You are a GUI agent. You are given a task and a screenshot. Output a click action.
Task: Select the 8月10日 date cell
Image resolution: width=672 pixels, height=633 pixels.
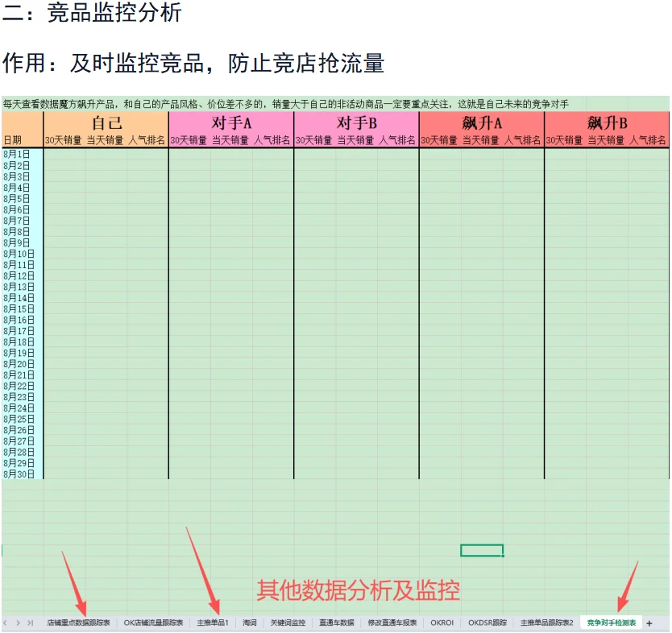23,254
